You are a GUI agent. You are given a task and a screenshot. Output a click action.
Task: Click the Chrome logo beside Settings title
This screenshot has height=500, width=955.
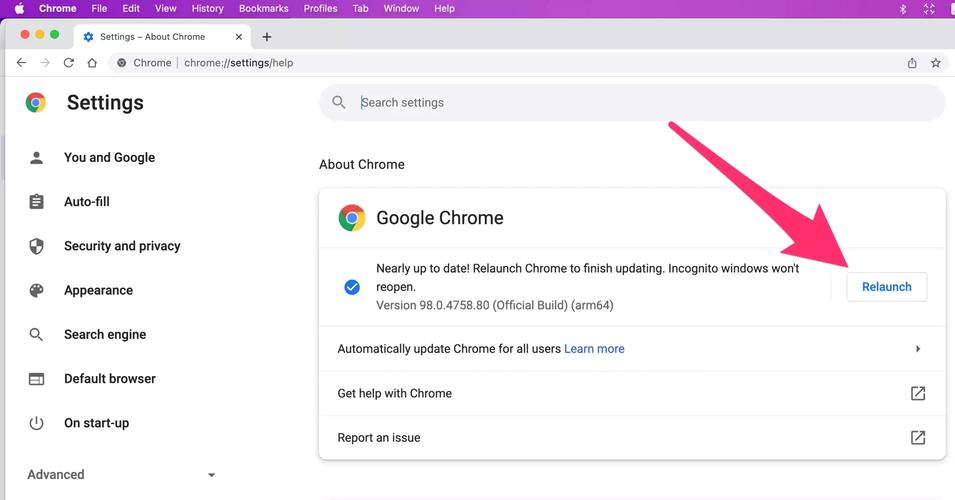[36, 102]
